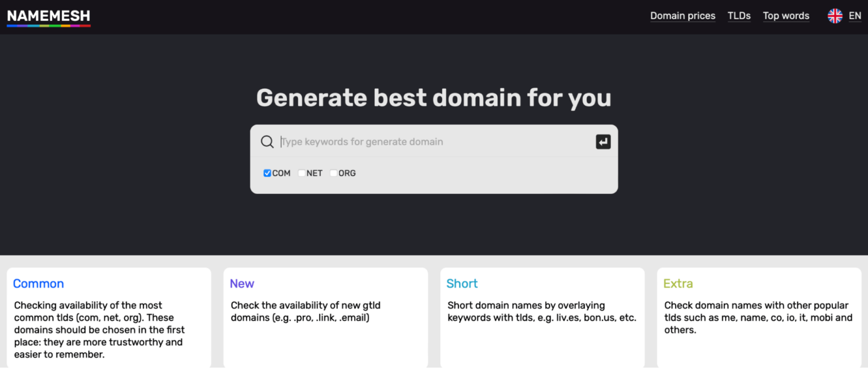This screenshot has width=868, height=368.
Task: Select the New category heading
Action: 242,284
